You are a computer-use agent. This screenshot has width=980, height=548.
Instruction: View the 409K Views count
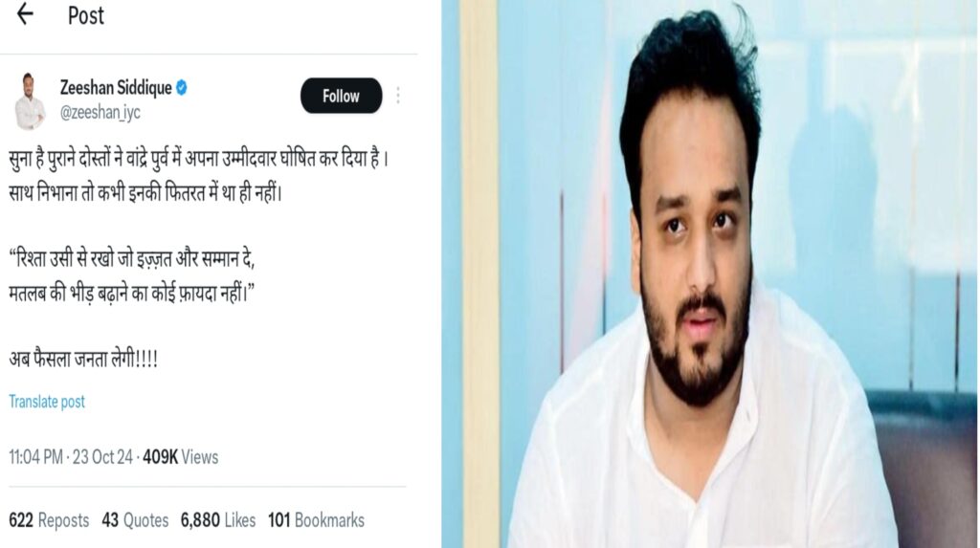pos(181,457)
